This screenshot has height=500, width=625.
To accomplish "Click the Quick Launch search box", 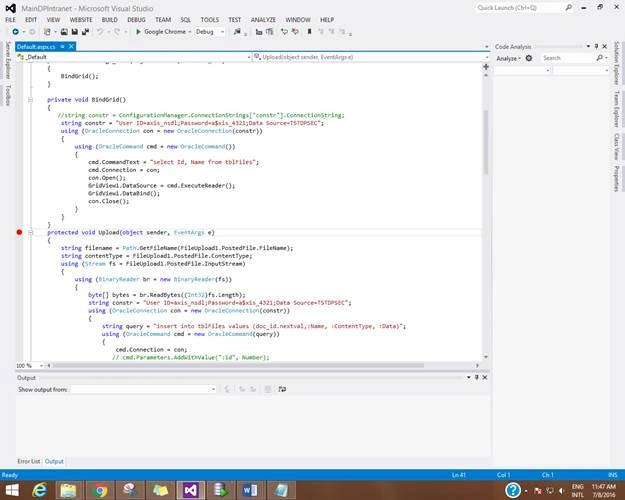I will pyautogui.click(x=520, y=8).
